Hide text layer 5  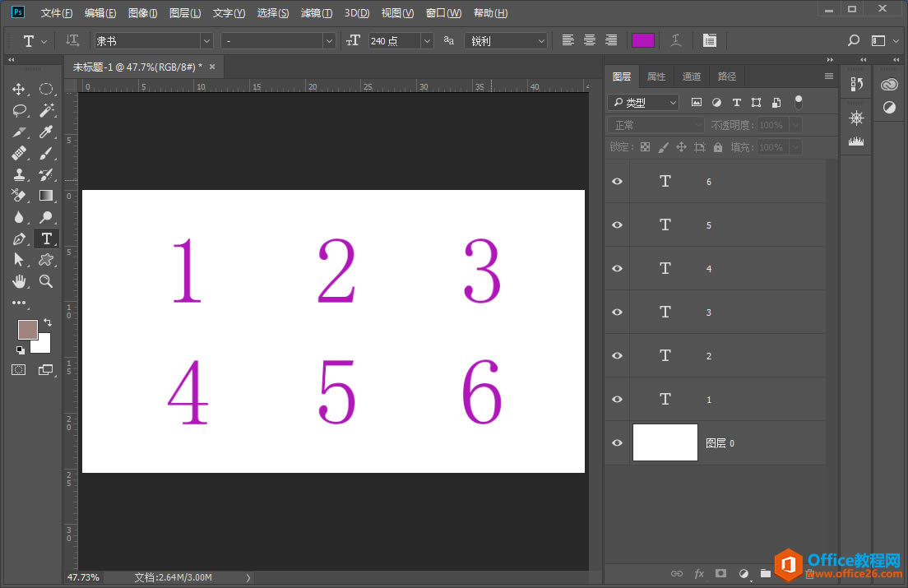click(x=618, y=225)
